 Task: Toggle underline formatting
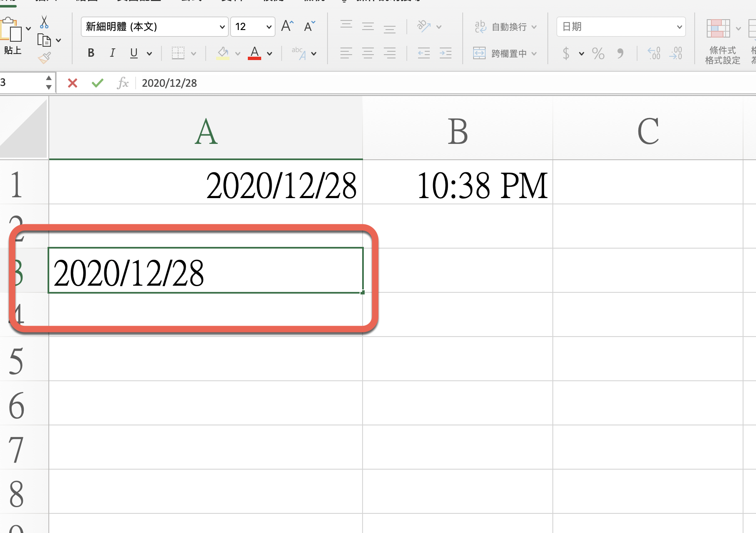134,53
